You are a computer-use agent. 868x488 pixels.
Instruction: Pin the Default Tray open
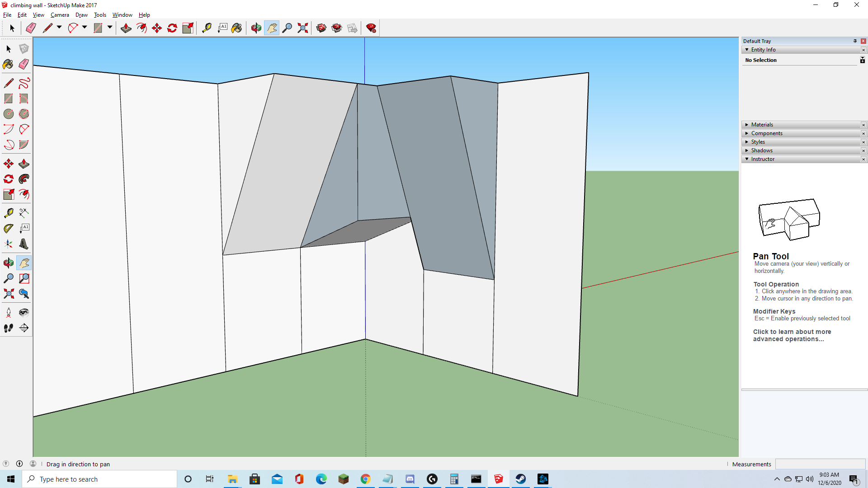855,41
